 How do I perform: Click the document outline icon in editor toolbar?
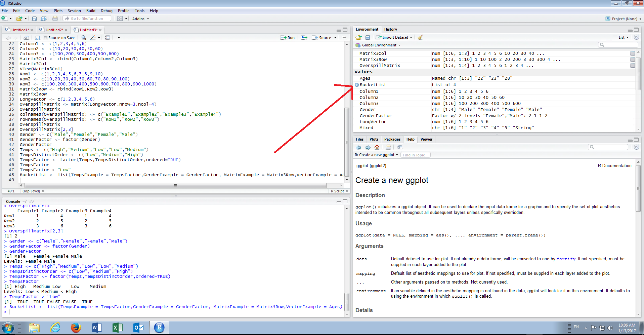tap(344, 38)
